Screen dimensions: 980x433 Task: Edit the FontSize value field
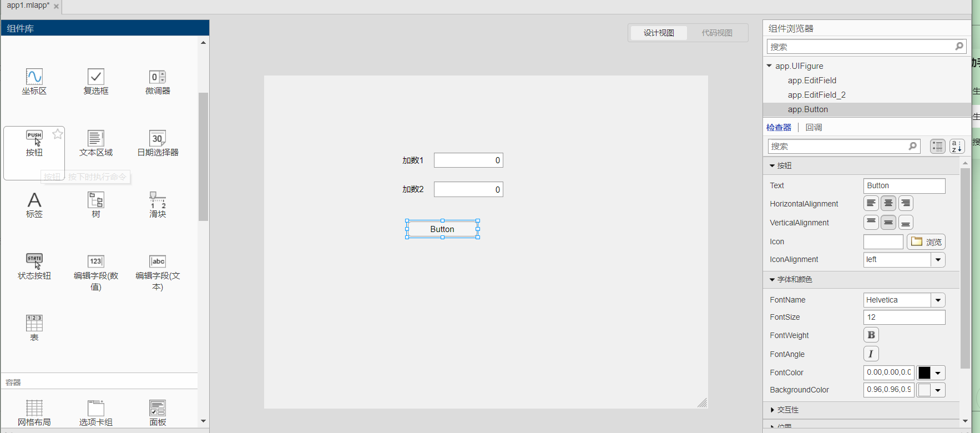[x=904, y=317]
